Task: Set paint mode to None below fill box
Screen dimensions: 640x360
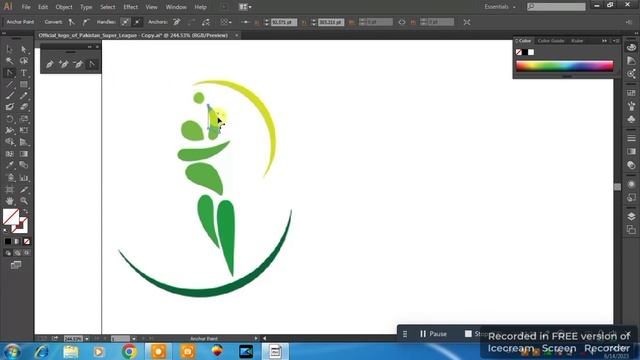Action: tap(27, 242)
